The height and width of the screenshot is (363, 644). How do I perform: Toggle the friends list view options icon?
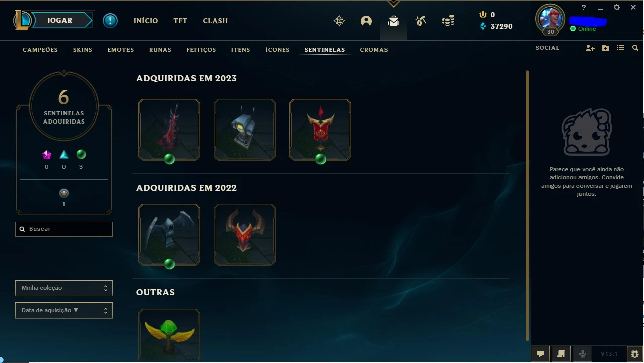[x=620, y=48]
